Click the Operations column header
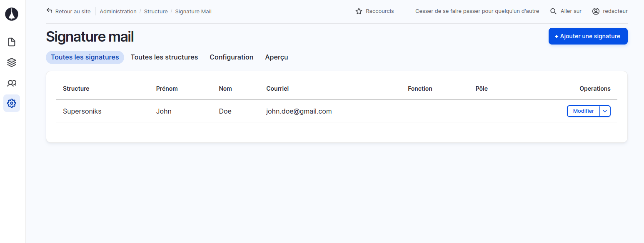The image size is (644, 243). pyautogui.click(x=595, y=89)
